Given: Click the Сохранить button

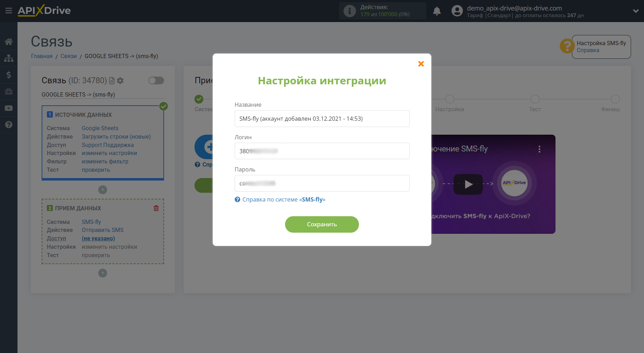Looking at the screenshot, I should pyautogui.click(x=322, y=224).
